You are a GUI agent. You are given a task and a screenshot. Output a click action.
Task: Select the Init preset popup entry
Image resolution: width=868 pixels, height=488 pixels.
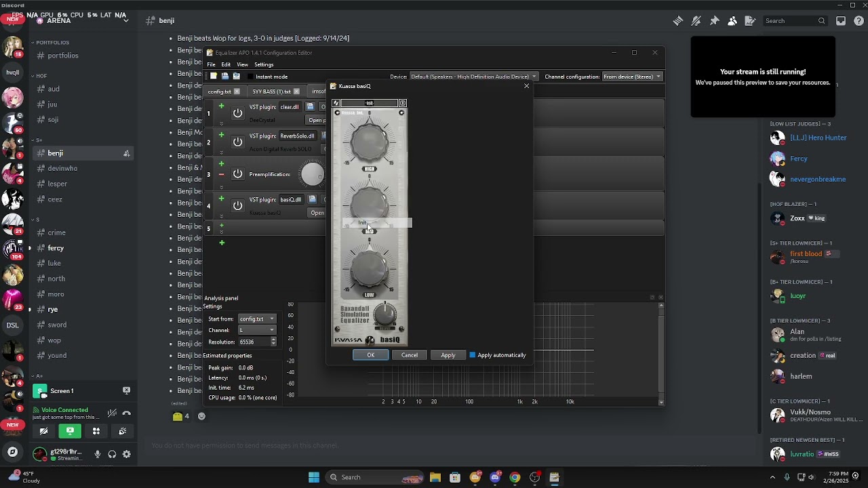pos(377,223)
